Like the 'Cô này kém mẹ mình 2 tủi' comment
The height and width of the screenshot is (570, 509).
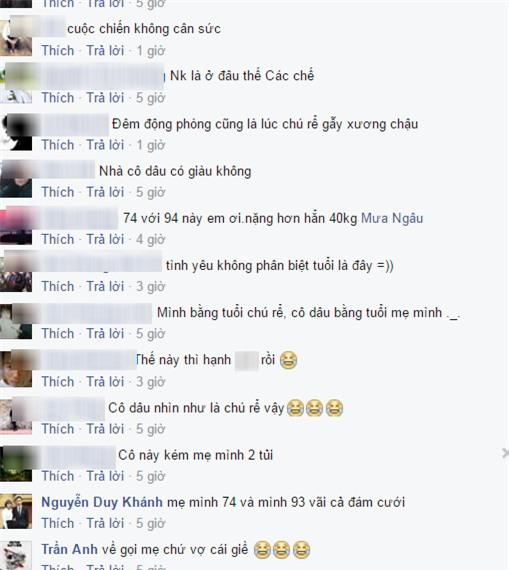coord(58,476)
